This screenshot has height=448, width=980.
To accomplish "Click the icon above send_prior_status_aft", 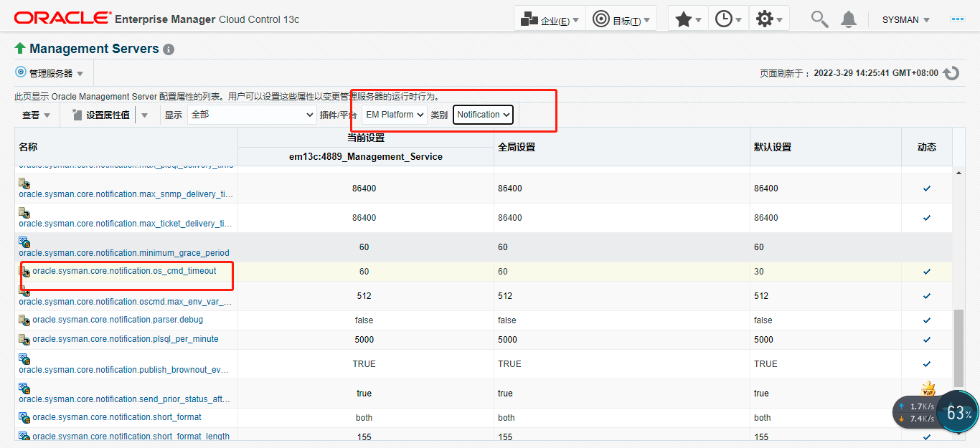I will [x=24, y=389].
